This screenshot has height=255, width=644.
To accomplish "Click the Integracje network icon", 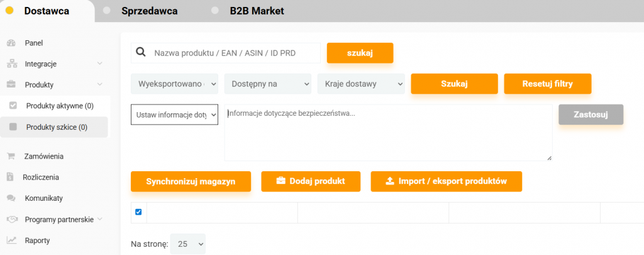I will [x=11, y=64].
